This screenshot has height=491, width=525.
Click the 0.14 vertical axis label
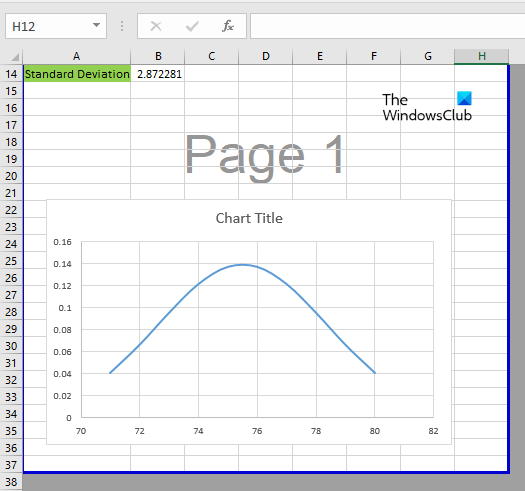pos(63,264)
